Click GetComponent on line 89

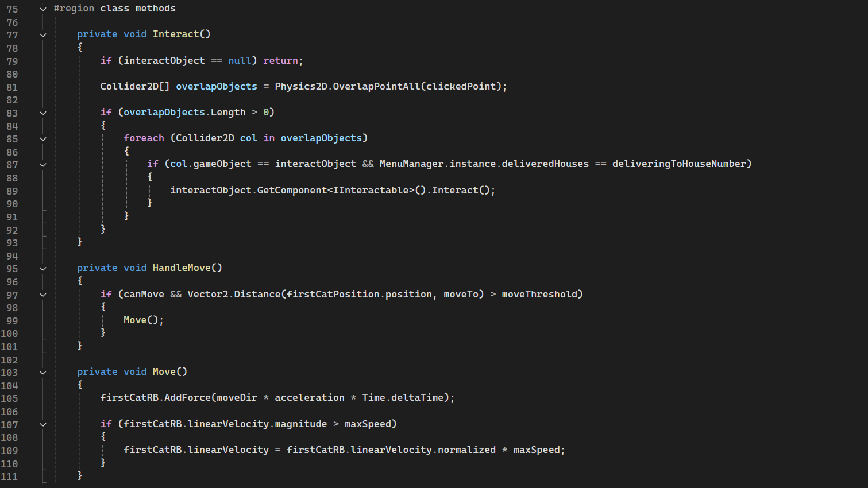pos(292,191)
